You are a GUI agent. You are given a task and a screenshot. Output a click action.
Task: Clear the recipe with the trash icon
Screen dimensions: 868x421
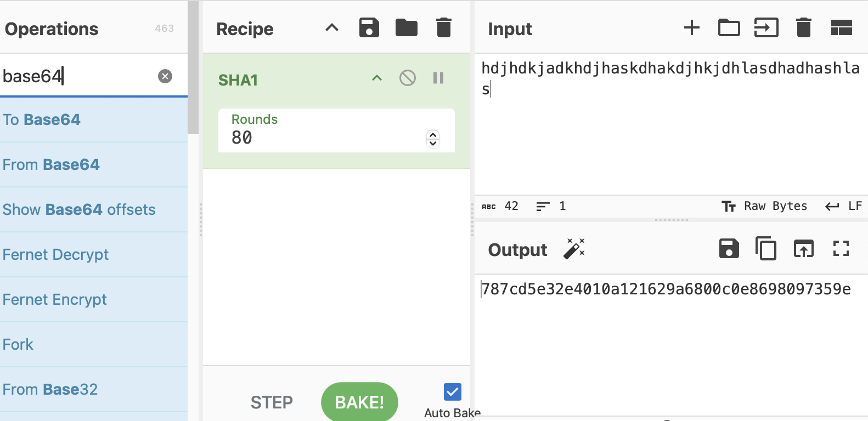443,27
